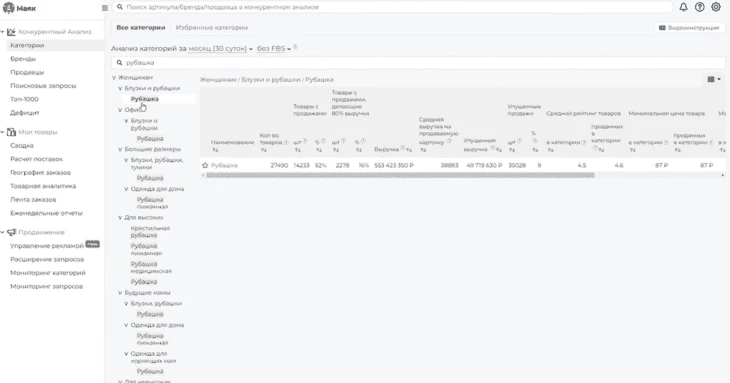Toggle the hamburger sidebar menu icon

(x=105, y=8)
